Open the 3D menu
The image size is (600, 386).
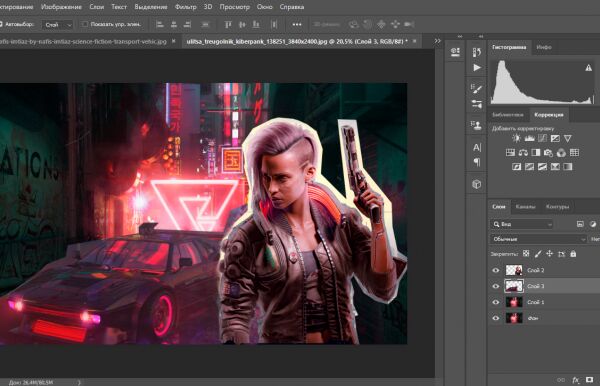208,7
